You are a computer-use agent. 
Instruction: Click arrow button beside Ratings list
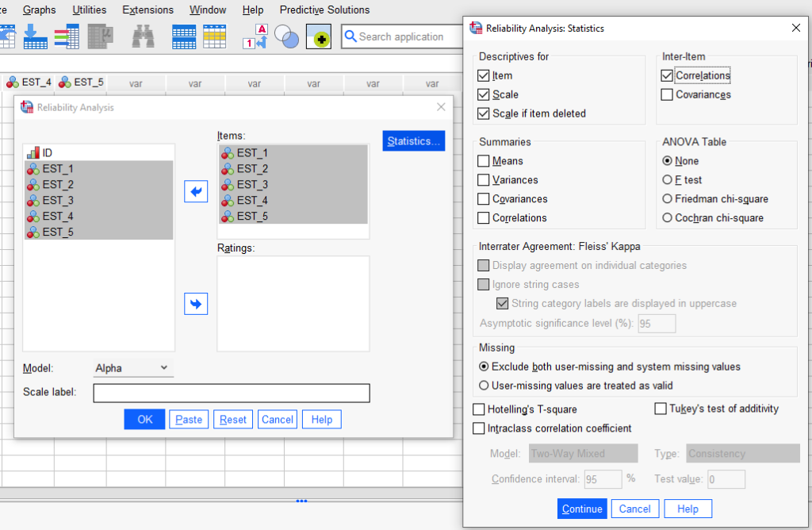196,304
